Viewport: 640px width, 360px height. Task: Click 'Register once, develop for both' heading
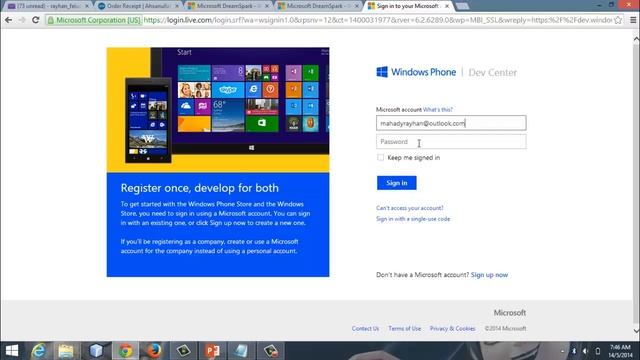(x=200, y=188)
